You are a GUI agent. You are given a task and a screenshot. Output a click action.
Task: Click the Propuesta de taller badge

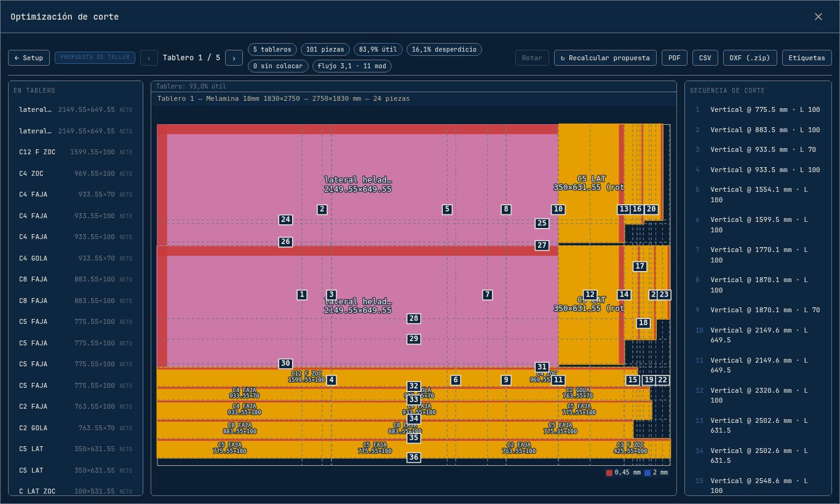pyautogui.click(x=95, y=57)
